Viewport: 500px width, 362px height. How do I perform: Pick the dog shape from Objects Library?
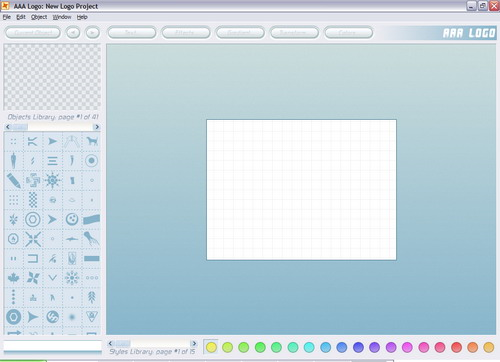[92, 141]
